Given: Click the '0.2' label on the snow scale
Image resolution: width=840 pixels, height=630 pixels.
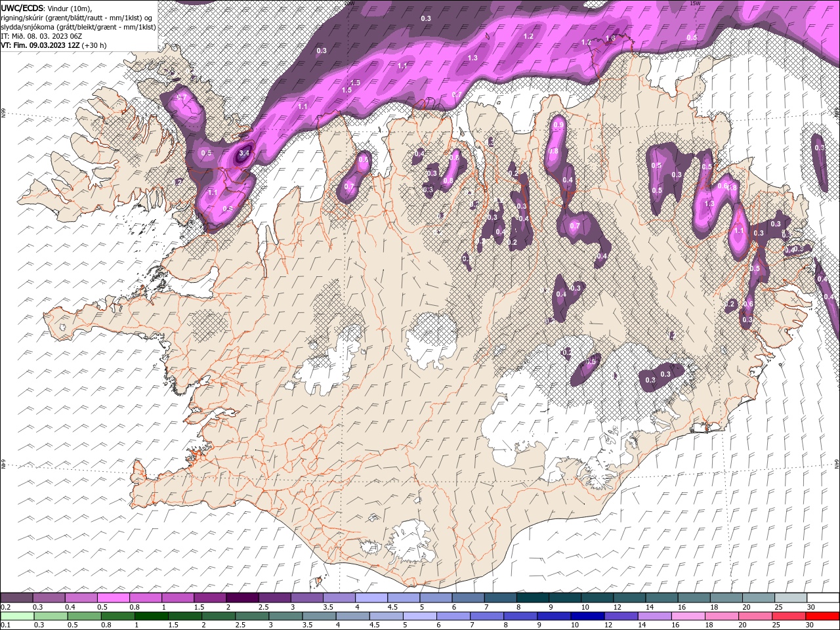Looking at the screenshot, I should (x=6, y=607).
